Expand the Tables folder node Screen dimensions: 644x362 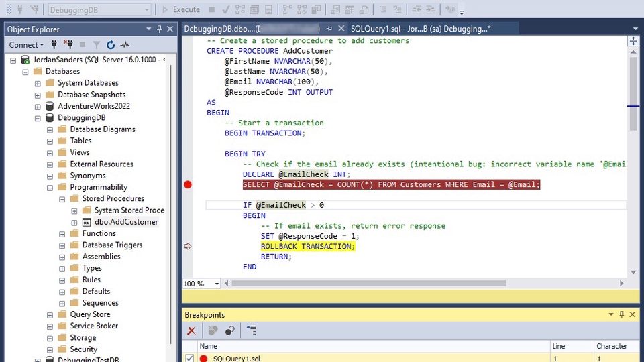(x=50, y=141)
